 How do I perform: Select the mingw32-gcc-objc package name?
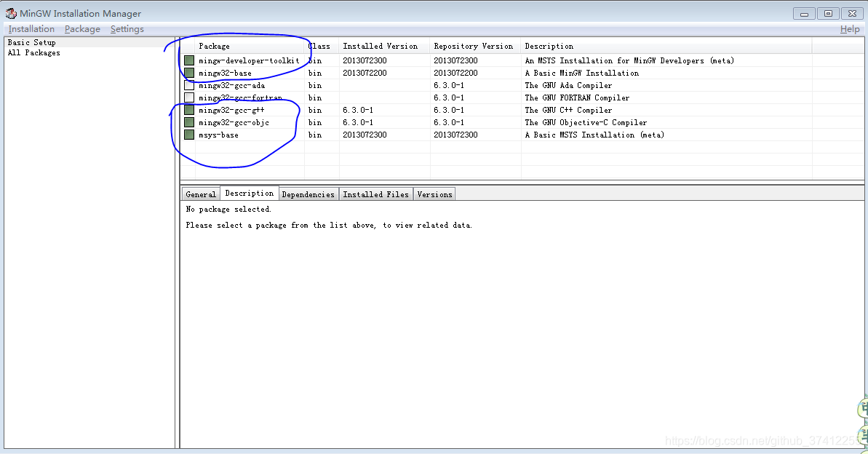pyautogui.click(x=234, y=122)
